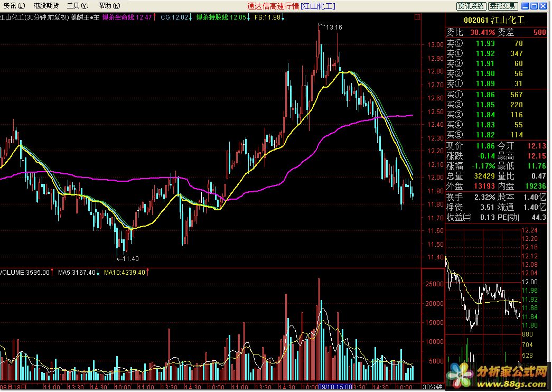This screenshot has width=552, height=392.
Task: Click the highlighted 09/10 15:00 time marker
Action: coord(335,387)
